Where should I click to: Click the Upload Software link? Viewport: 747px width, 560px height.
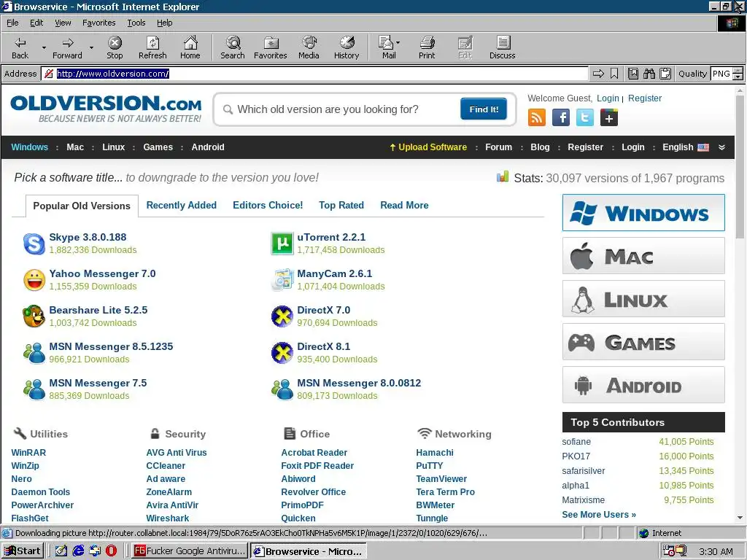[x=428, y=147]
